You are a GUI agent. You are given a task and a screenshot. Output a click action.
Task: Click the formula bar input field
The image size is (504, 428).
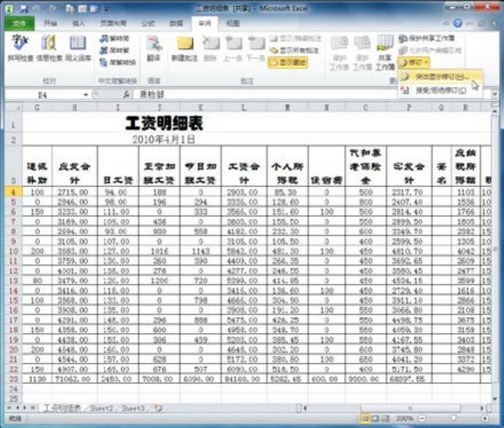pos(314,95)
